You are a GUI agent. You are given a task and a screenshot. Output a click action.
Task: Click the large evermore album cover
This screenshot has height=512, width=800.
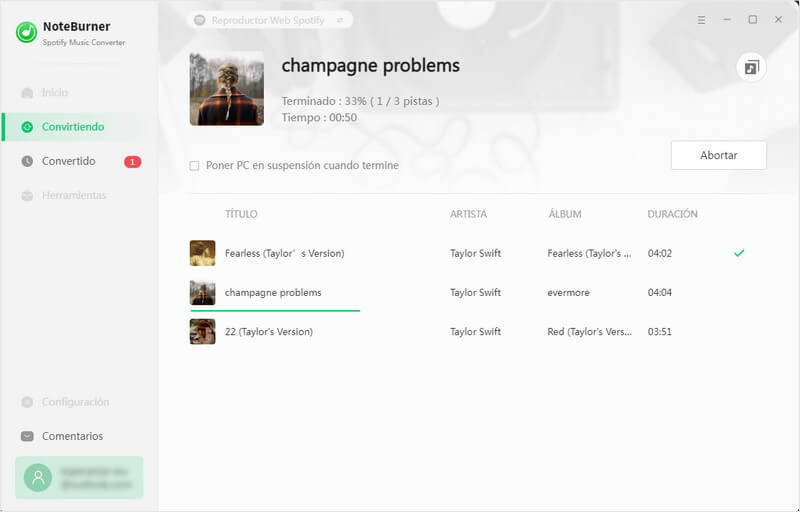point(227,88)
